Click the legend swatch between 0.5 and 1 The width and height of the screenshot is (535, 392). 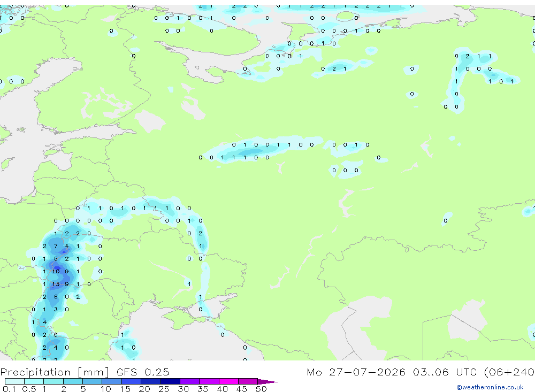point(34,381)
